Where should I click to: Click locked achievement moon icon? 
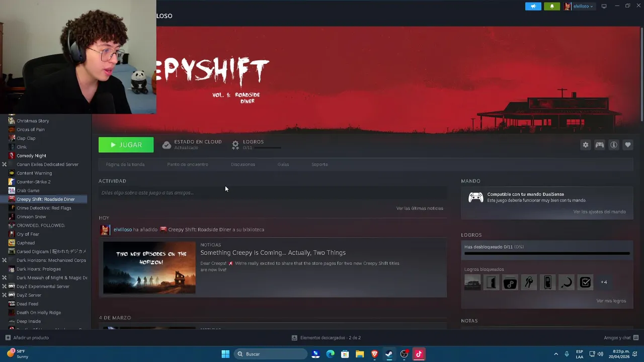[x=567, y=282]
